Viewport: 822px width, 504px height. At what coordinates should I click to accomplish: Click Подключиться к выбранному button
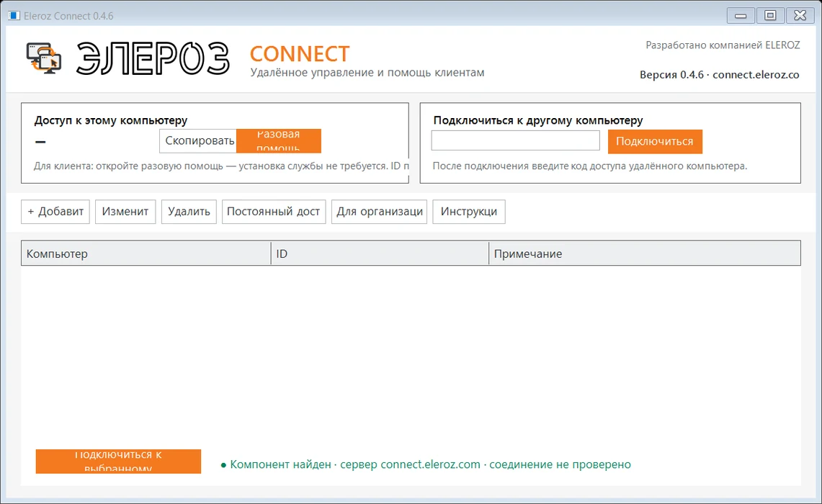point(118,462)
